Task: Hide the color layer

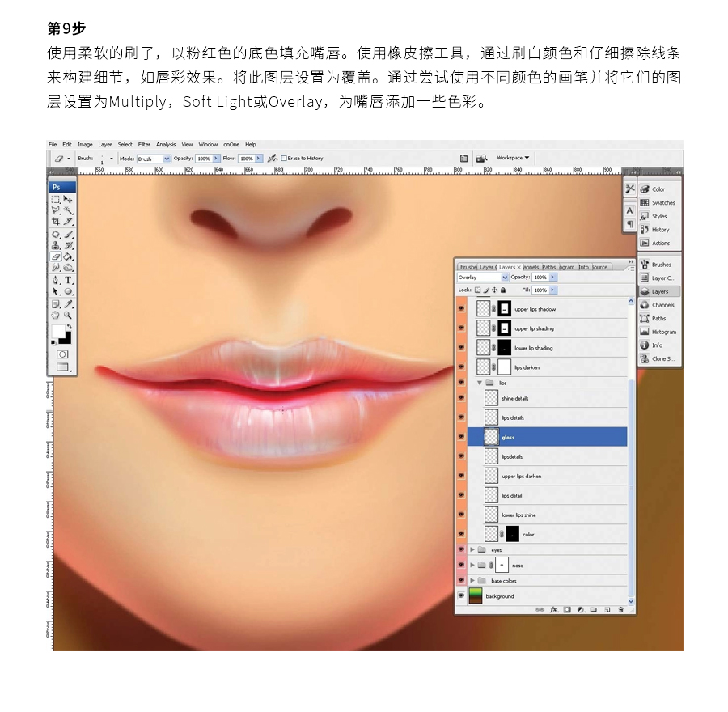Action: pos(462,534)
